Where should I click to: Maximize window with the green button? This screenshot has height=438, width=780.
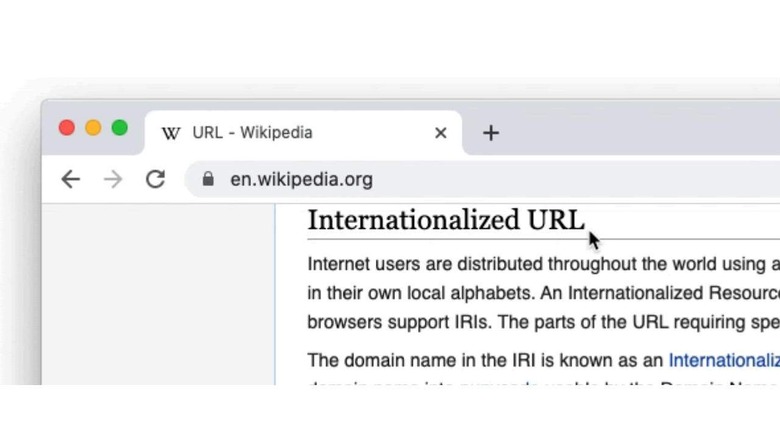(x=119, y=128)
